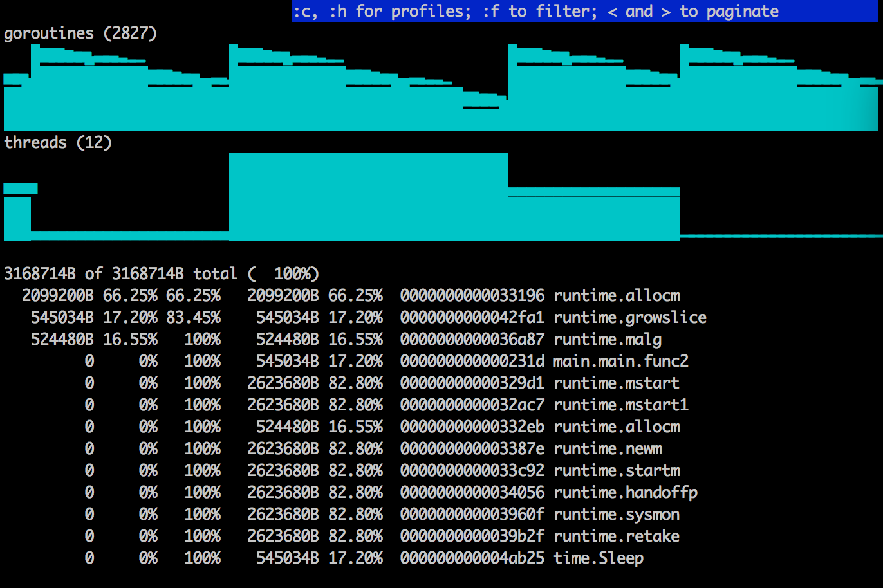Click "524480B" in the 00000000000332eb row

pos(288,427)
